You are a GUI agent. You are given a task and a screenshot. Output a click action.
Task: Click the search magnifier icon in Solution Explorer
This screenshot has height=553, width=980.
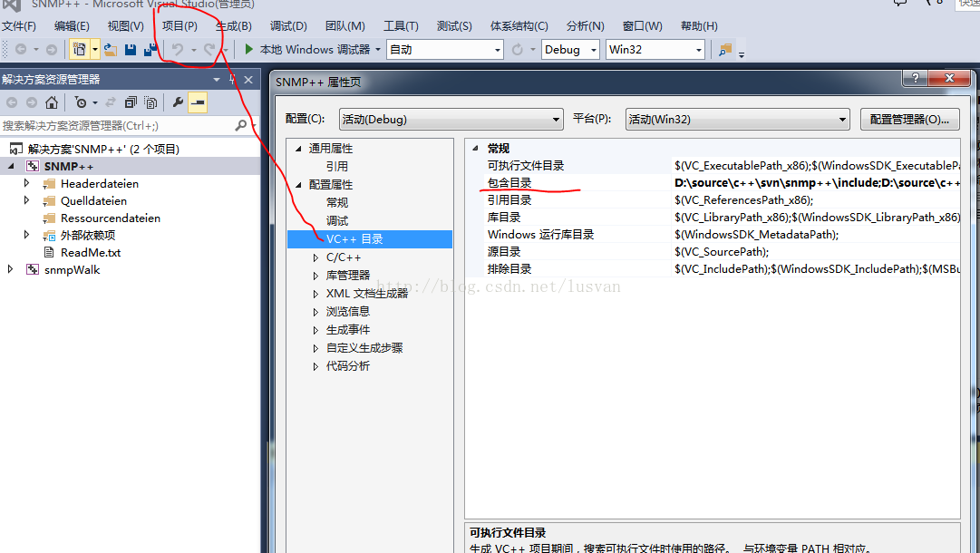(x=240, y=126)
